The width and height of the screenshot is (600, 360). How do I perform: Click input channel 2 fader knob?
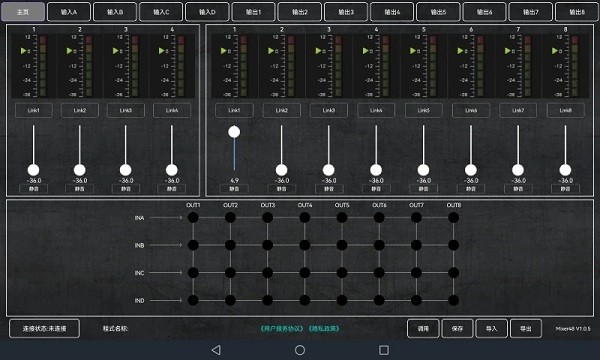click(x=80, y=170)
